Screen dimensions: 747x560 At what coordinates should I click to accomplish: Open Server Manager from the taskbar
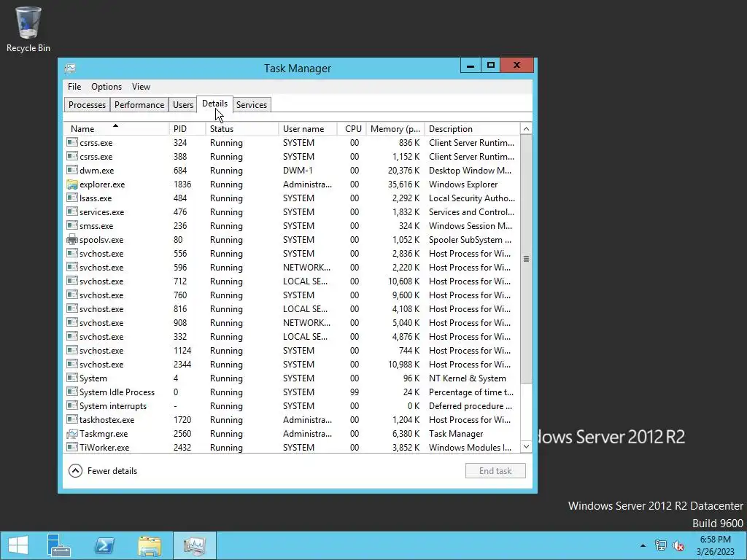coord(58,545)
